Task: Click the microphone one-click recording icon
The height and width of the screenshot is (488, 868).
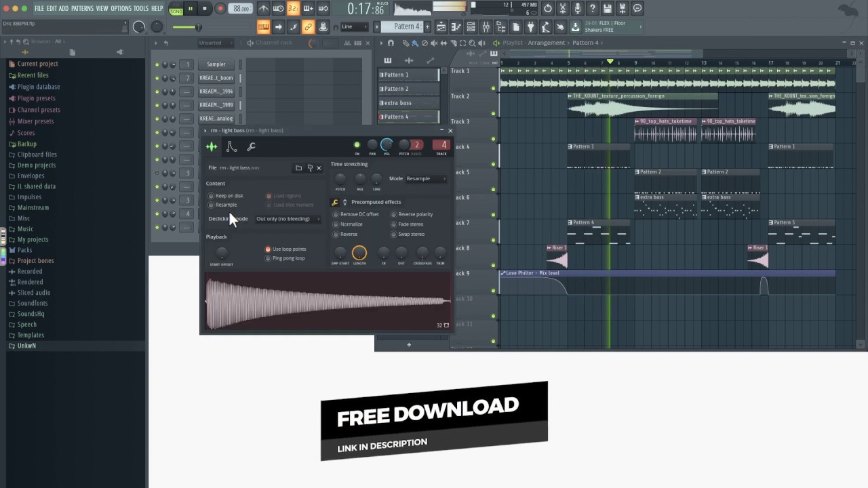Action: click(x=577, y=9)
